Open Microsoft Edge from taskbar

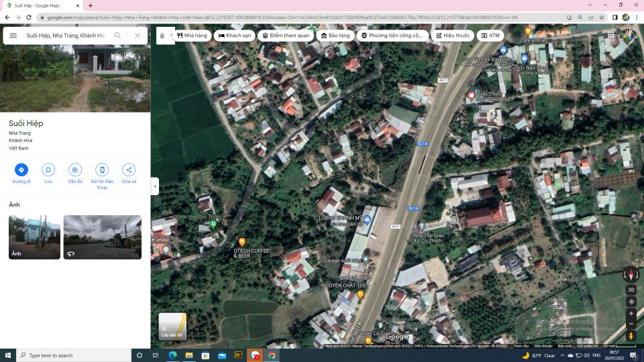(x=172, y=355)
